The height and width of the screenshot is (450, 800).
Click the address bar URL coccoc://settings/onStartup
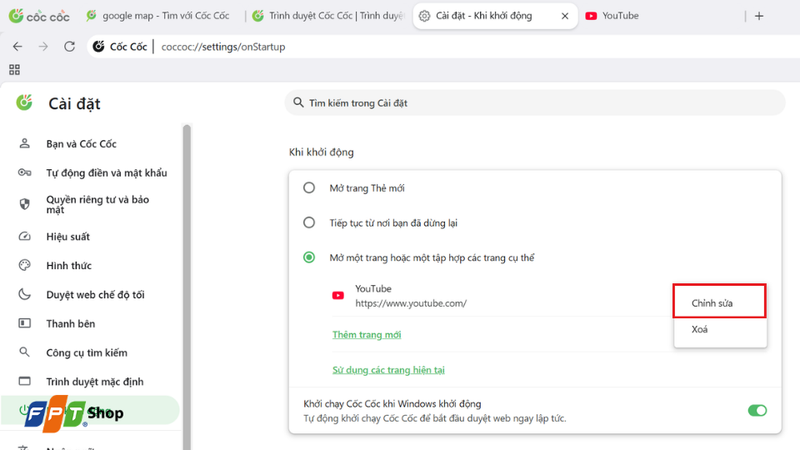point(223,47)
